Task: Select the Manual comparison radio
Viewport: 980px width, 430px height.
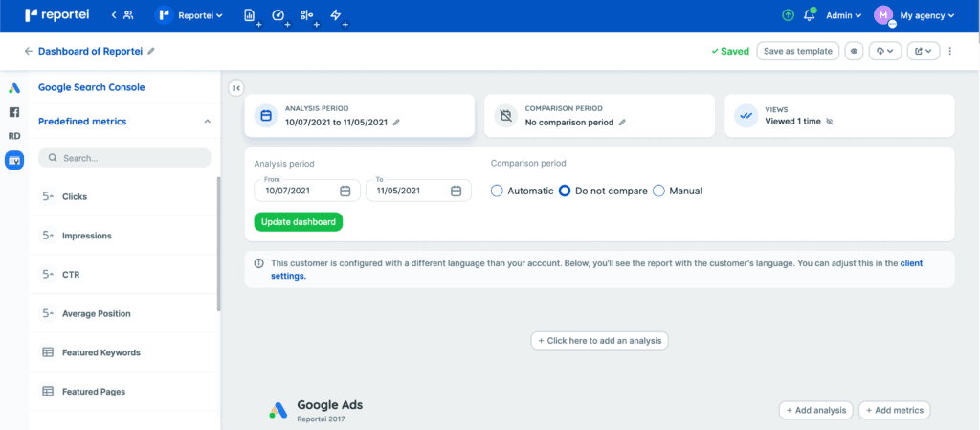Action: pyautogui.click(x=658, y=192)
